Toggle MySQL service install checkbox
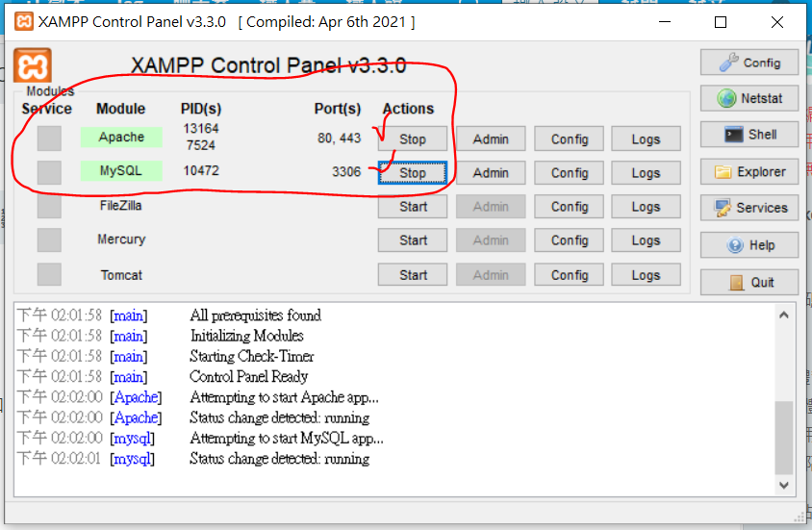Screen dimensions: 812x530 point(49,172)
